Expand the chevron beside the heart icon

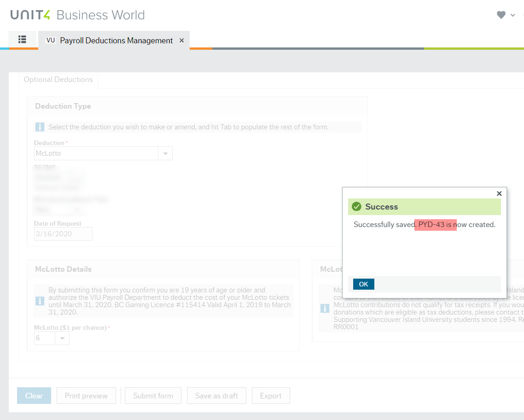tap(512, 16)
